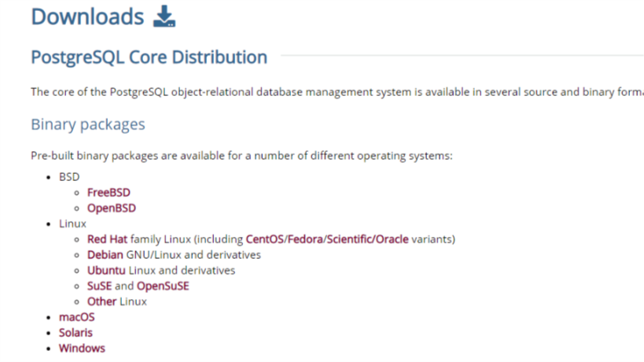
Task: Click the 'The core of the PostgreSQL' paragraph
Action: [x=337, y=92]
